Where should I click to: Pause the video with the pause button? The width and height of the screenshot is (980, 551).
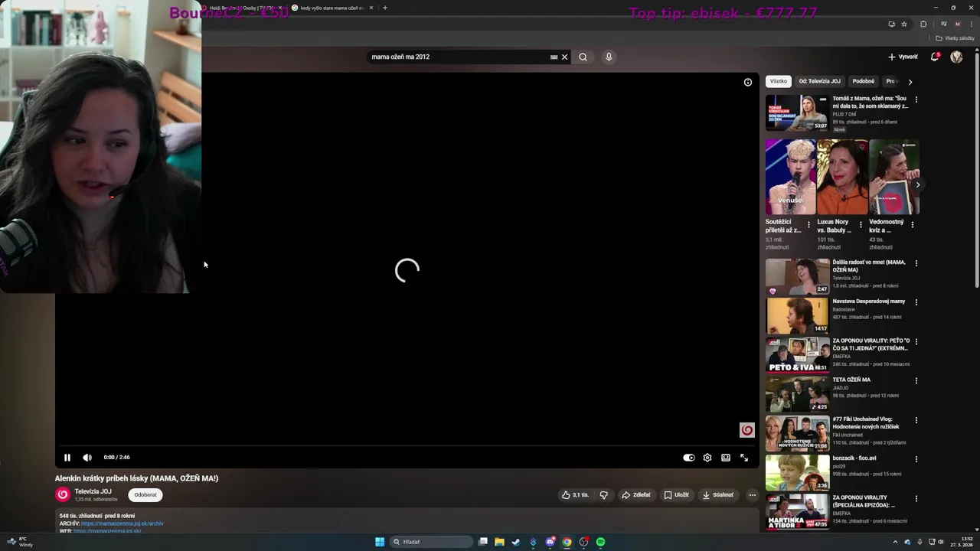(x=67, y=458)
